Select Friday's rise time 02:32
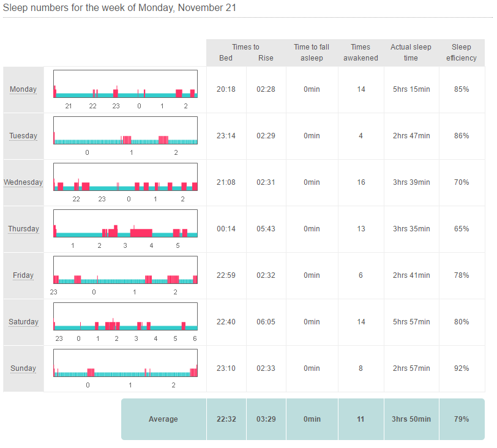The image size is (497, 448). (266, 275)
